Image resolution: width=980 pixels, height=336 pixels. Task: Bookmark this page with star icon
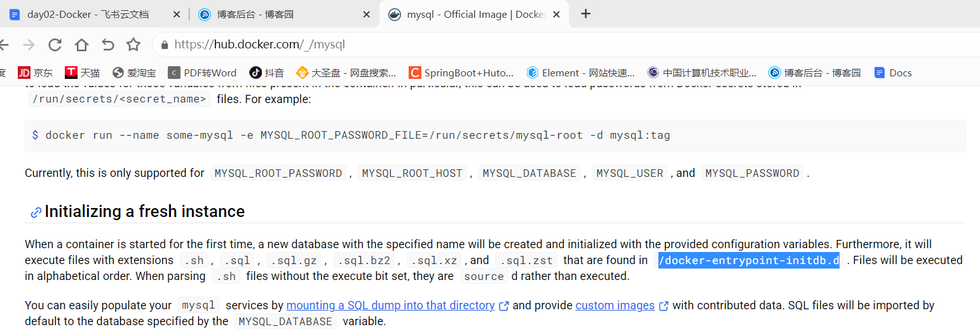133,45
